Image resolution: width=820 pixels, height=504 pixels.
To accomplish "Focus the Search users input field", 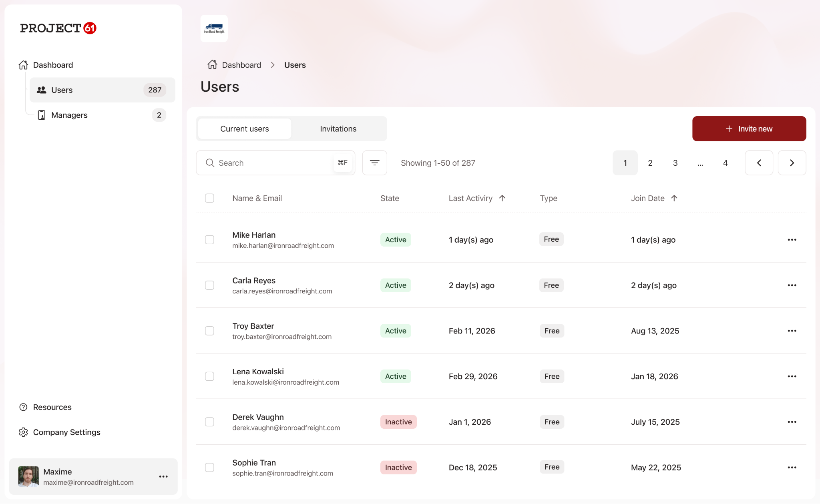I will [x=272, y=163].
